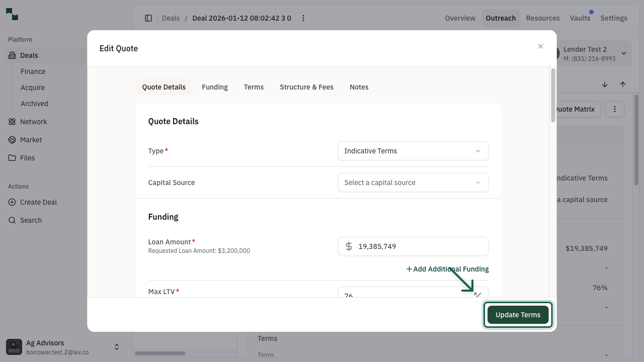644x362 pixels.
Task: Toggle the sidebar collapse icon beside Deals breadcrumb
Action: pyautogui.click(x=148, y=18)
